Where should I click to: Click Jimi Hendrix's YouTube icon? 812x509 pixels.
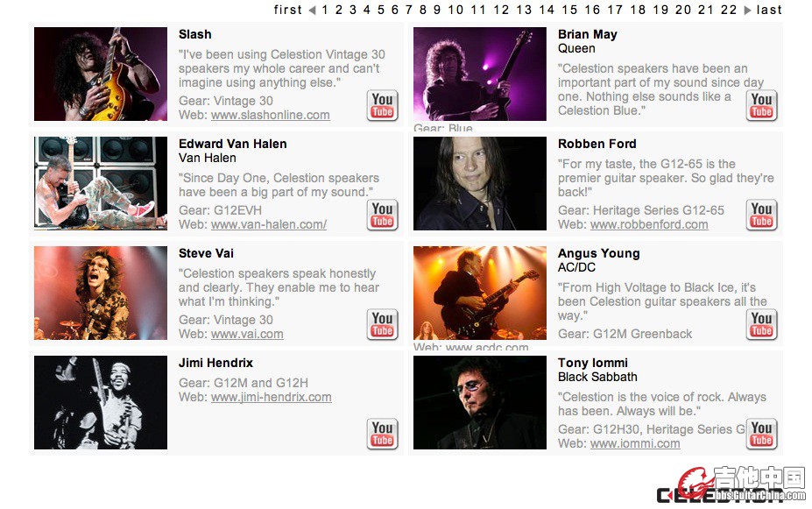point(382,434)
